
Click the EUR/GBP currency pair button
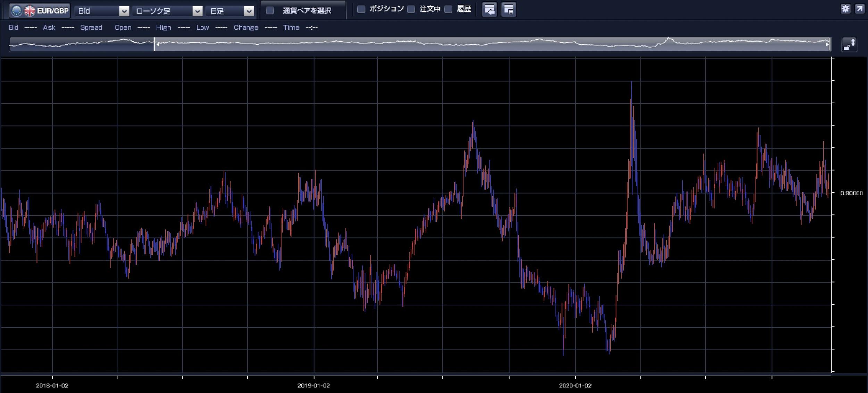[40, 11]
